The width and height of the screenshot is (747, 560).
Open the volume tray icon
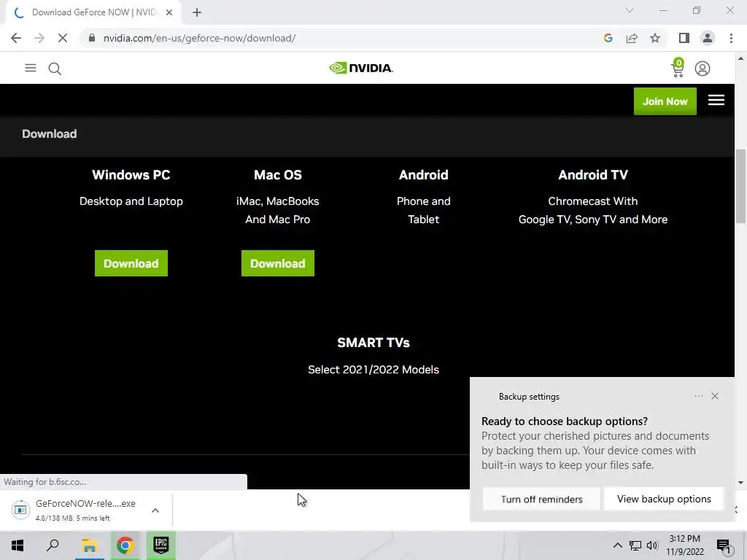point(652,545)
